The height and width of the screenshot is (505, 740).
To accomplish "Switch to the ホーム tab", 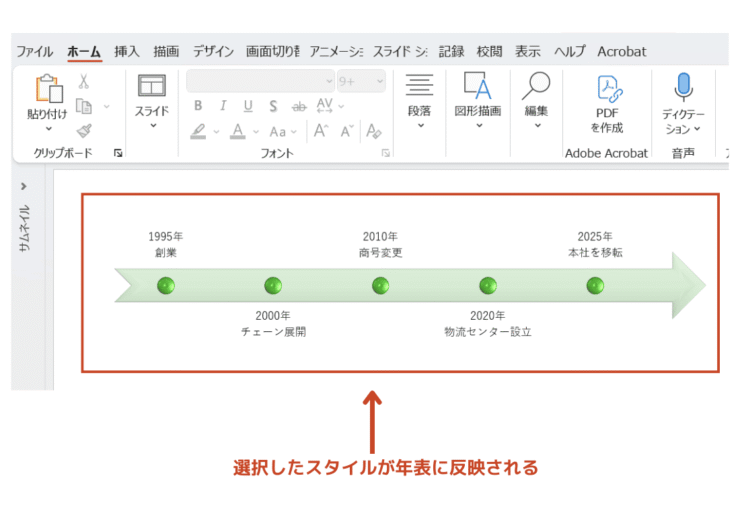I will point(84,51).
